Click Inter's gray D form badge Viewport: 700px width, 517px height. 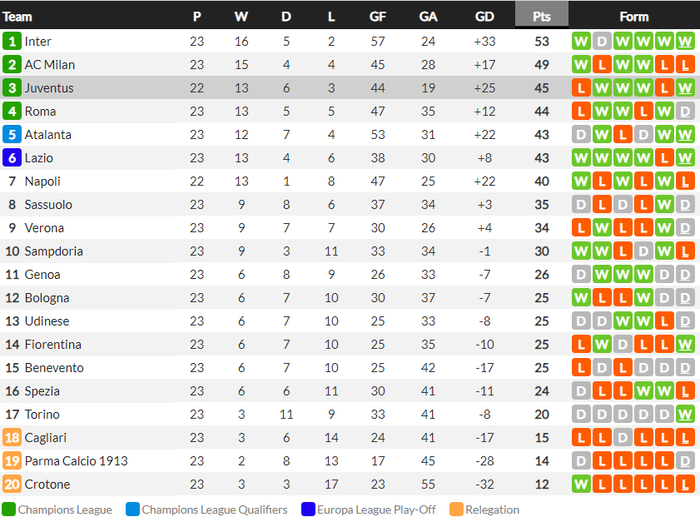click(601, 41)
